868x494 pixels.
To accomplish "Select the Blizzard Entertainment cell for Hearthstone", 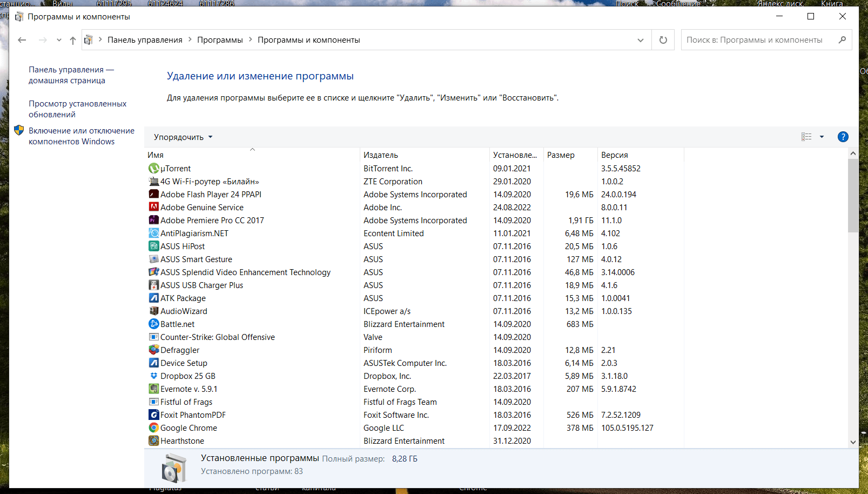I will point(404,441).
